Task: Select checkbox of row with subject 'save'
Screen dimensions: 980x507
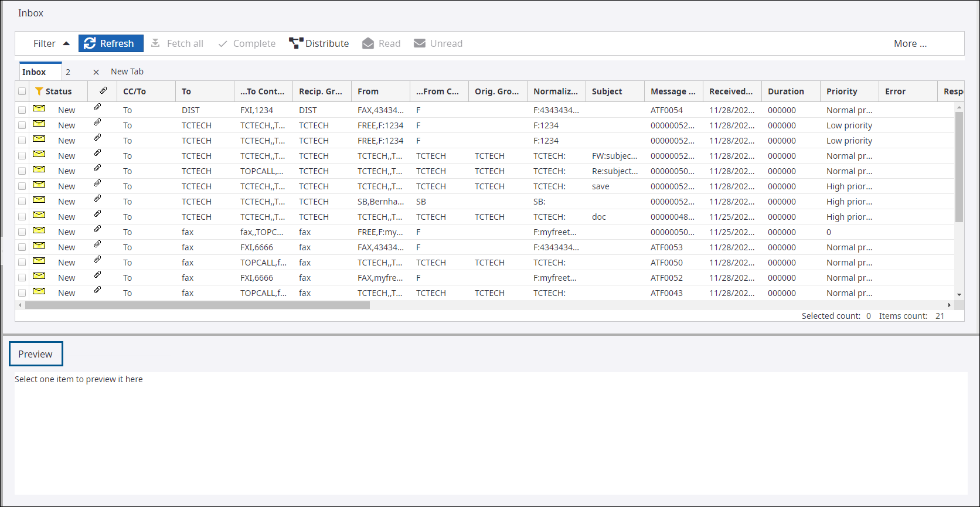Action: (x=22, y=186)
